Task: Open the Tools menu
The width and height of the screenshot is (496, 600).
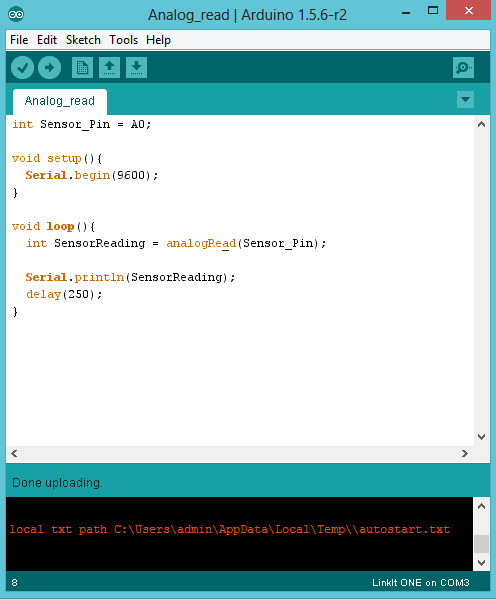Action: tap(123, 40)
